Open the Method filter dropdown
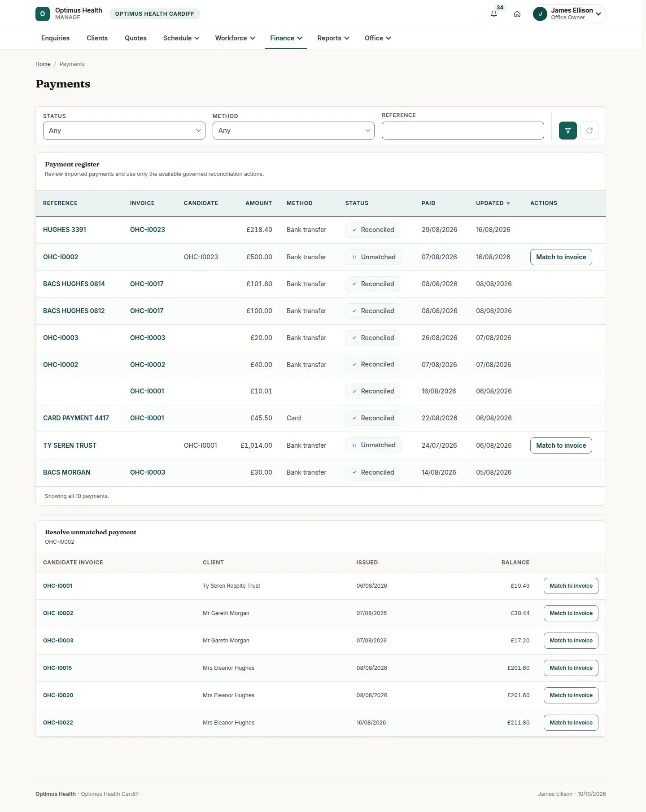The height and width of the screenshot is (812, 646). pos(293,131)
